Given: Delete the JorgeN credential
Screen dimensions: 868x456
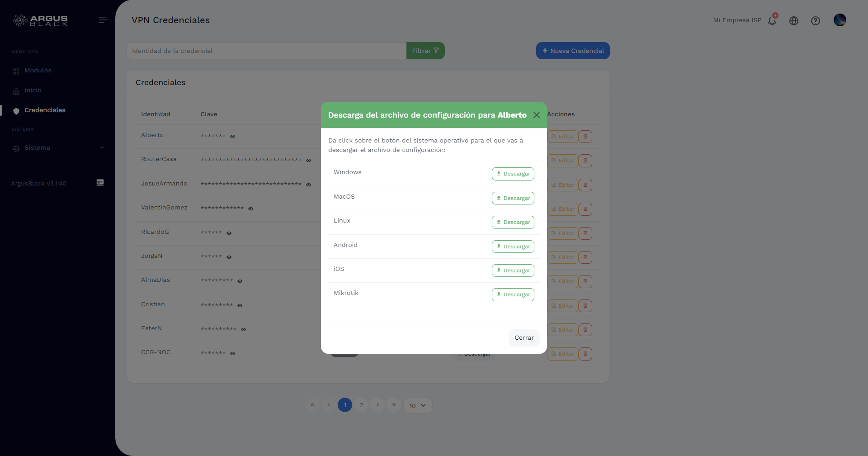Looking at the screenshot, I should pos(585,257).
